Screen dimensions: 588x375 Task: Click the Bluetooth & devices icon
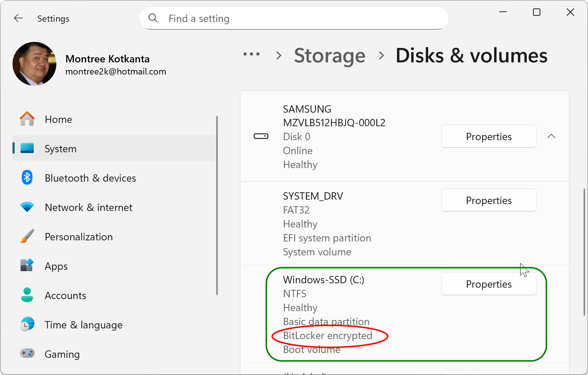click(26, 178)
